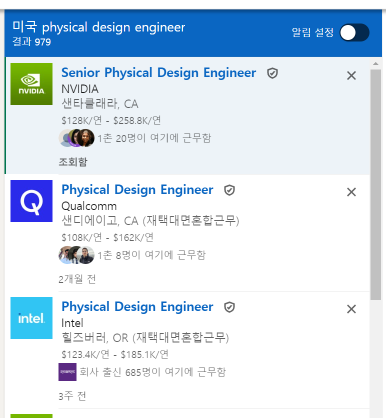386x418 pixels.
Task: Toggle the 알림 설정 job alert switch
Action: (354, 33)
